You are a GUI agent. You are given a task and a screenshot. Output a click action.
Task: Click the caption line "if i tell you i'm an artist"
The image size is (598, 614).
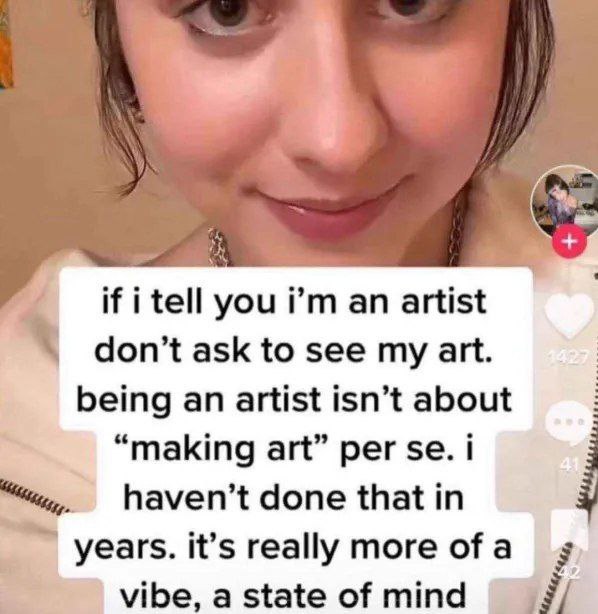point(293,303)
